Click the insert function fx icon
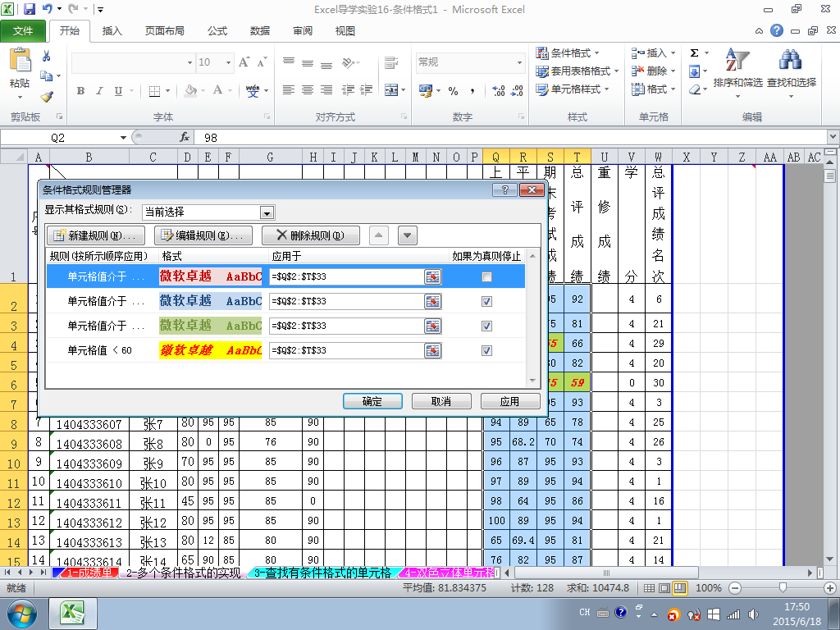The height and width of the screenshot is (630, 840). [x=185, y=137]
